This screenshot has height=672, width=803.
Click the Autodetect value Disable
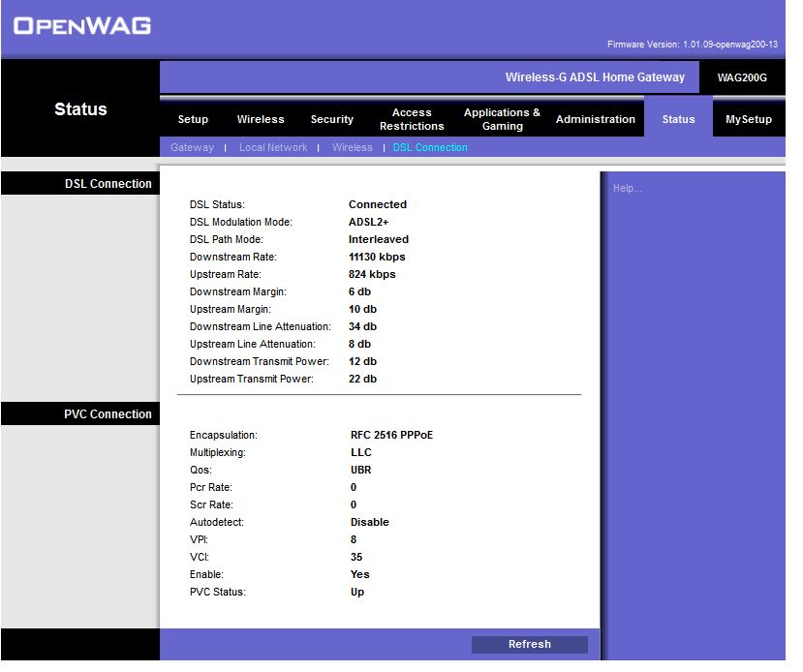(x=370, y=522)
